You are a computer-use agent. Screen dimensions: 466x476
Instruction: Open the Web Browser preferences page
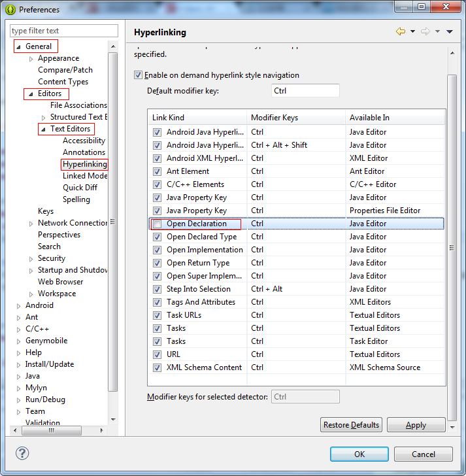point(60,282)
